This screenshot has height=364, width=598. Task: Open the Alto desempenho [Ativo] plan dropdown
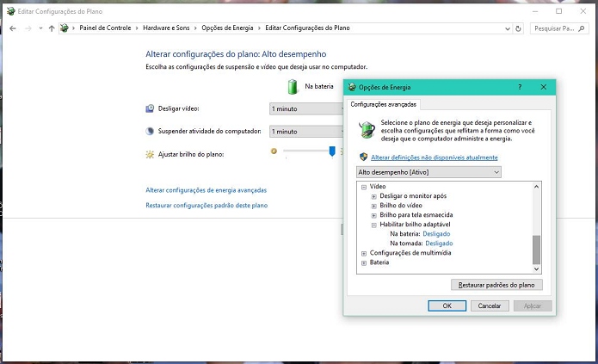pos(428,172)
